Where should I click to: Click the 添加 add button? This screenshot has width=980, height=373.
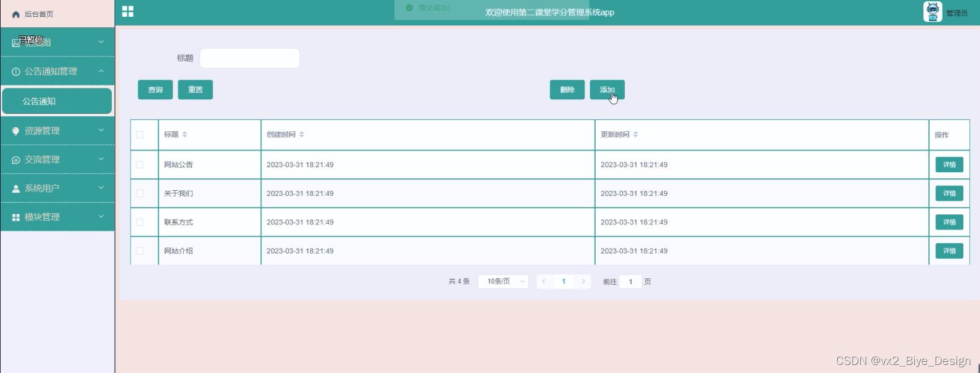pos(607,90)
